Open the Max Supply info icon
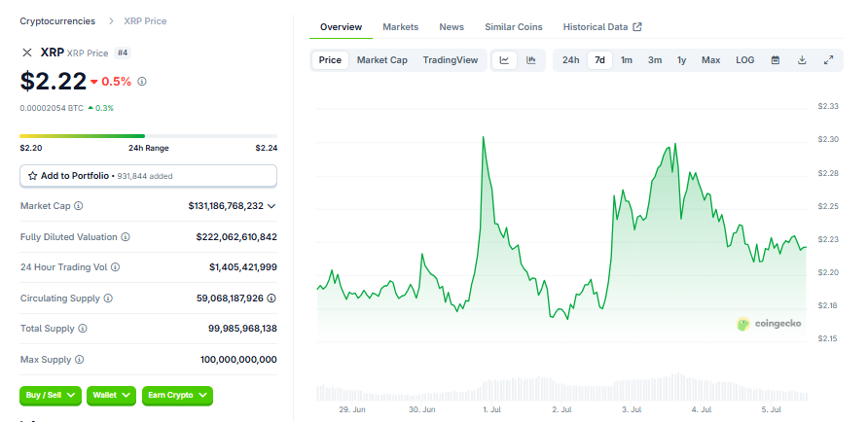 [79, 360]
